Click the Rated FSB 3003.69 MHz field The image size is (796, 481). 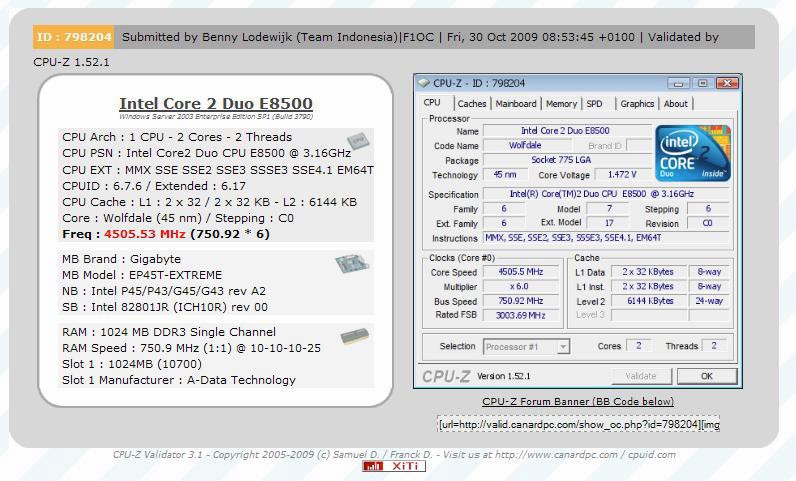pos(520,315)
